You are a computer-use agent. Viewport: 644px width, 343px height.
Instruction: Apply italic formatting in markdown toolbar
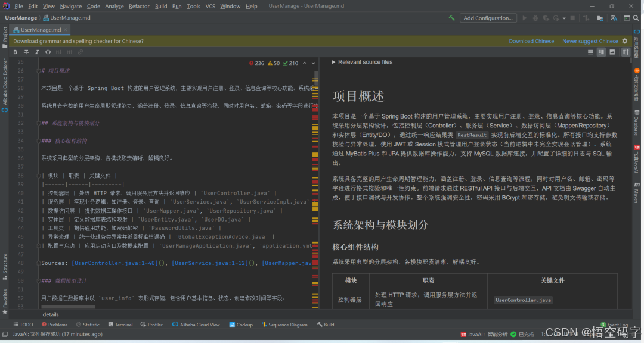[x=37, y=52]
